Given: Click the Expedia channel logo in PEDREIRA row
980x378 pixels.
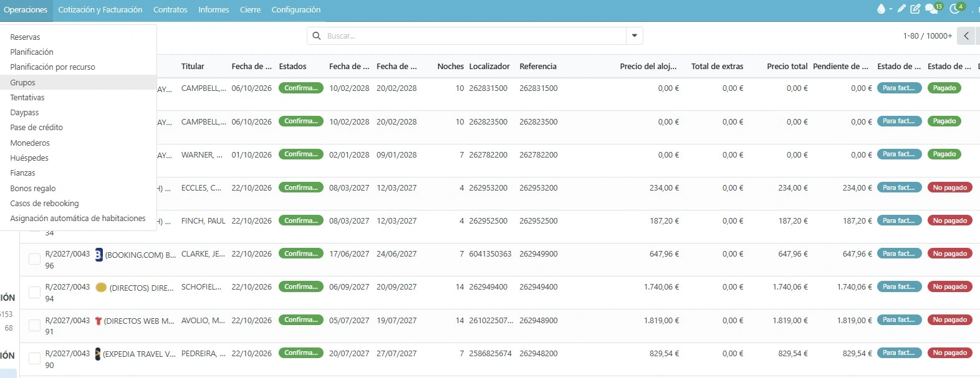Looking at the screenshot, I should [98, 354].
